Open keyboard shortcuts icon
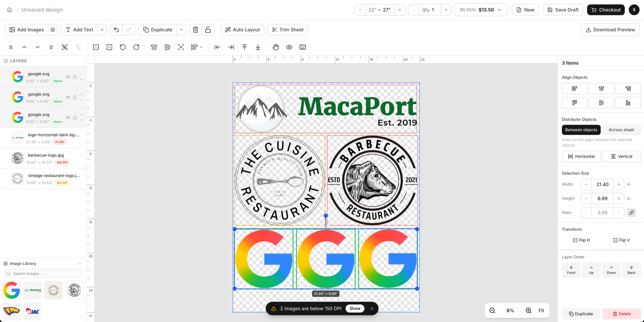 pyautogui.click(x=303, y=47)
